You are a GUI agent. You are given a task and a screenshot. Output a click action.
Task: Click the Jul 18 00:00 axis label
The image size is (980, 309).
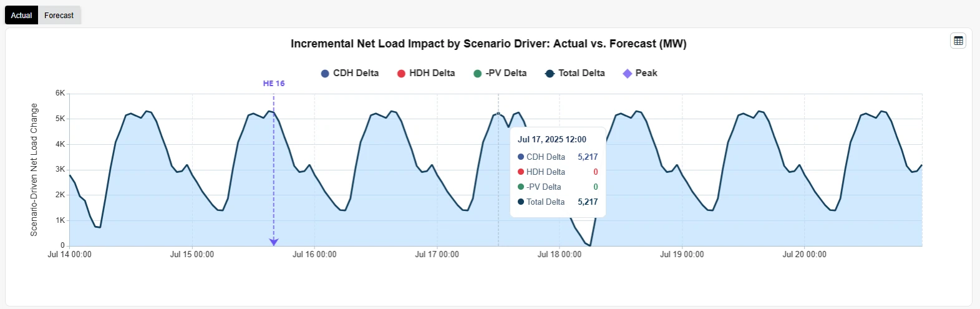click(560, 254)
